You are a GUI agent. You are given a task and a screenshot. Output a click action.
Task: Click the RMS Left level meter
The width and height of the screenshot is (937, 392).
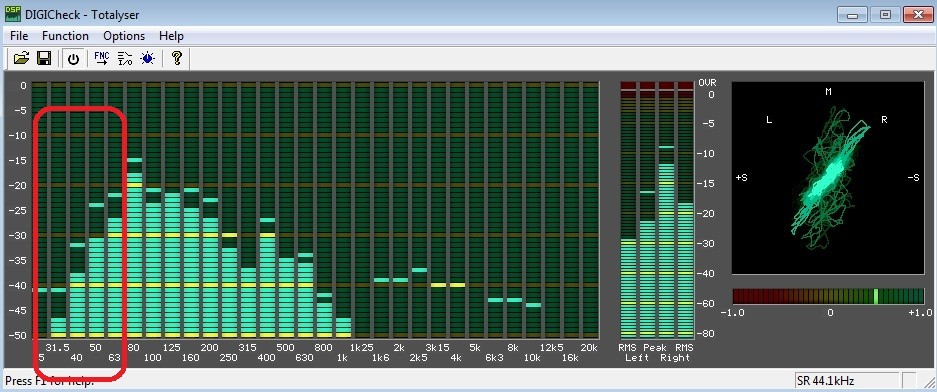pos(629,210)
